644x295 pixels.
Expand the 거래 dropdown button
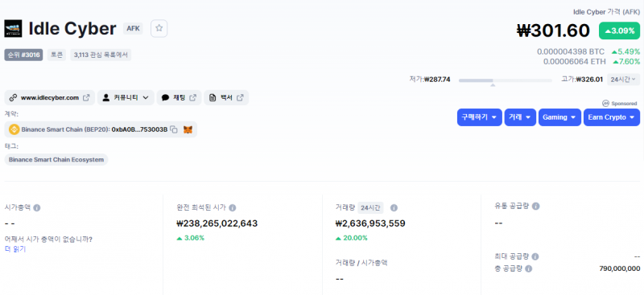click(520, 117)
